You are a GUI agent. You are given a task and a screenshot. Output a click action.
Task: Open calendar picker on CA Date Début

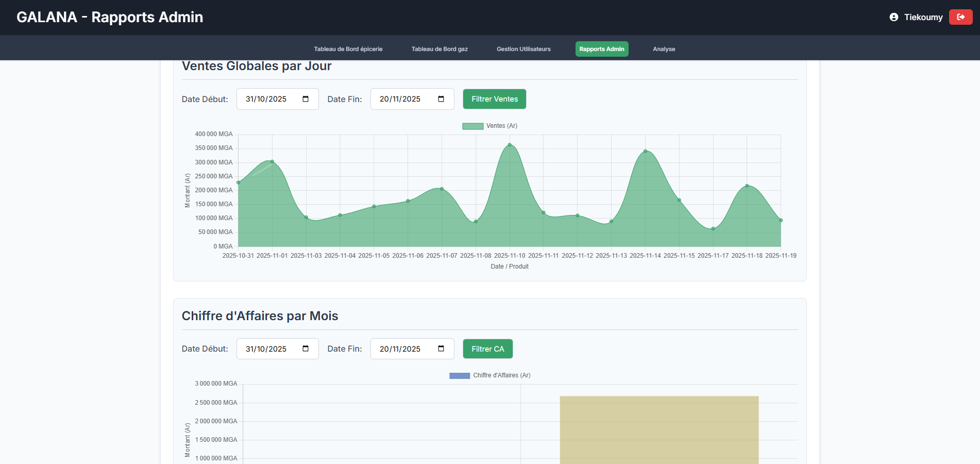pos(306,349)
